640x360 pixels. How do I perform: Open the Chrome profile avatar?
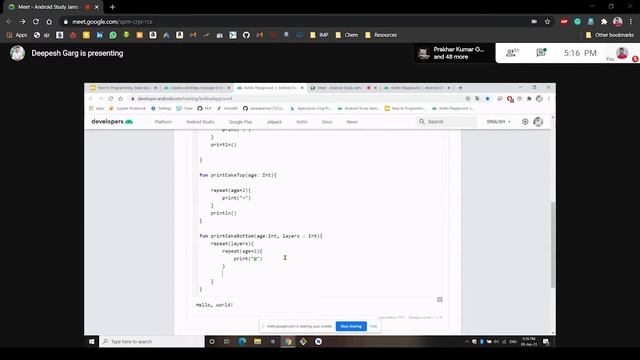[618, 22]
